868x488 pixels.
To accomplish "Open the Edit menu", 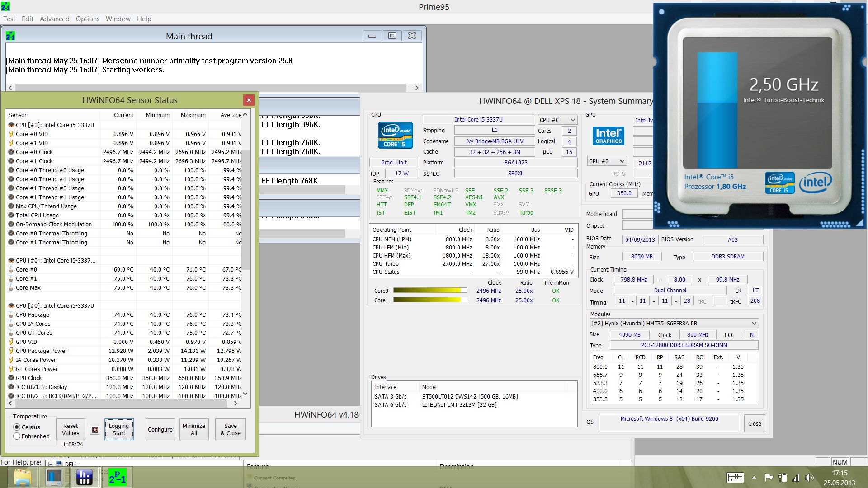I will pos(28,19).
